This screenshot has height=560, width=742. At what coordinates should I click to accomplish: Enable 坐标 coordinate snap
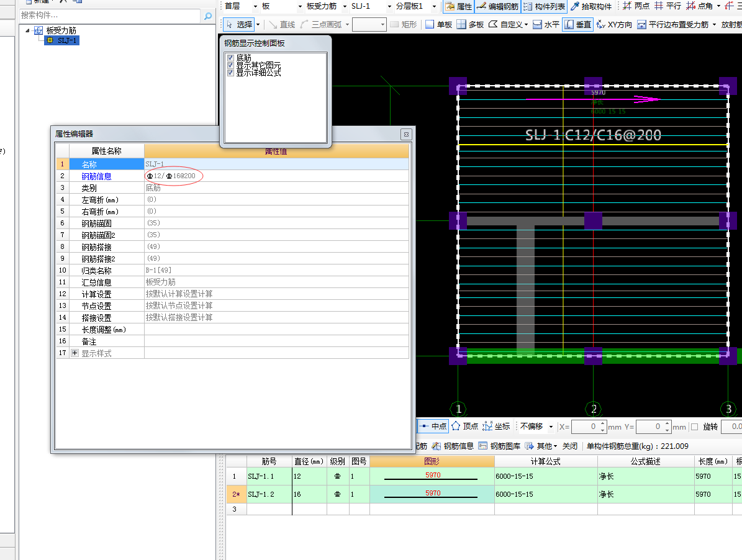pos(496,426)
